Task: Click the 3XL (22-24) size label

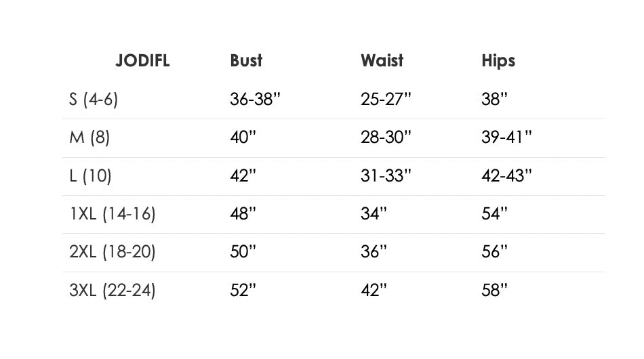Action: tap(113, 291)
